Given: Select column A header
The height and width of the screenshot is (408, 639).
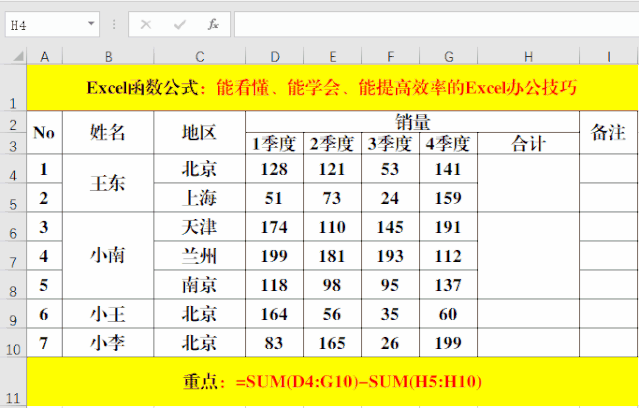Looking at the screenshot, I should [x=44, y=57].
